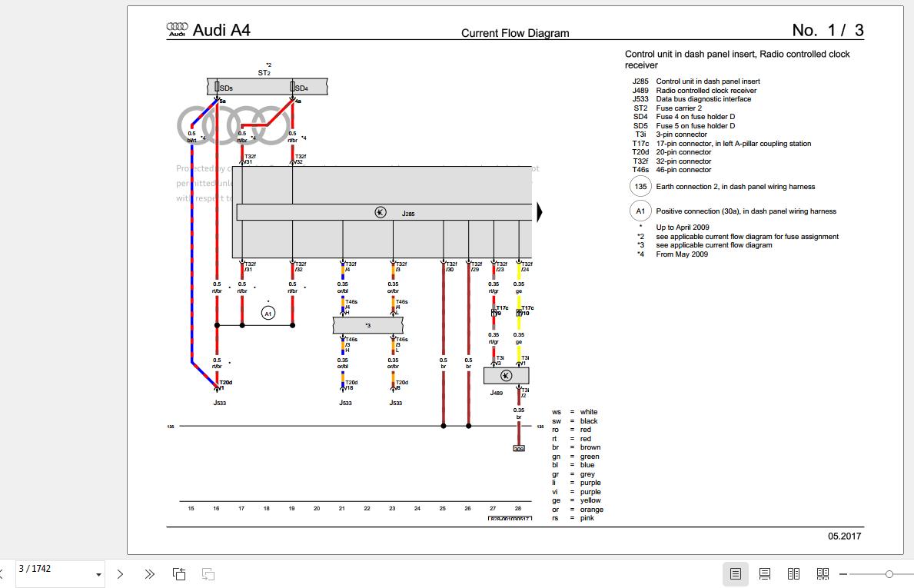Screen dimensions: 914x588
Task: Click colour code 'gr = grey'
Action: point(573,474)
